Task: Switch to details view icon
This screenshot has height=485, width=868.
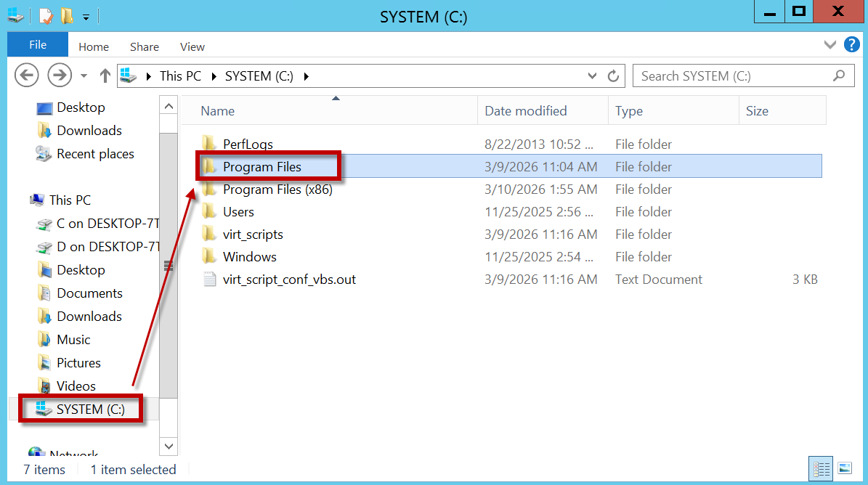Action: tap(821, 468)
